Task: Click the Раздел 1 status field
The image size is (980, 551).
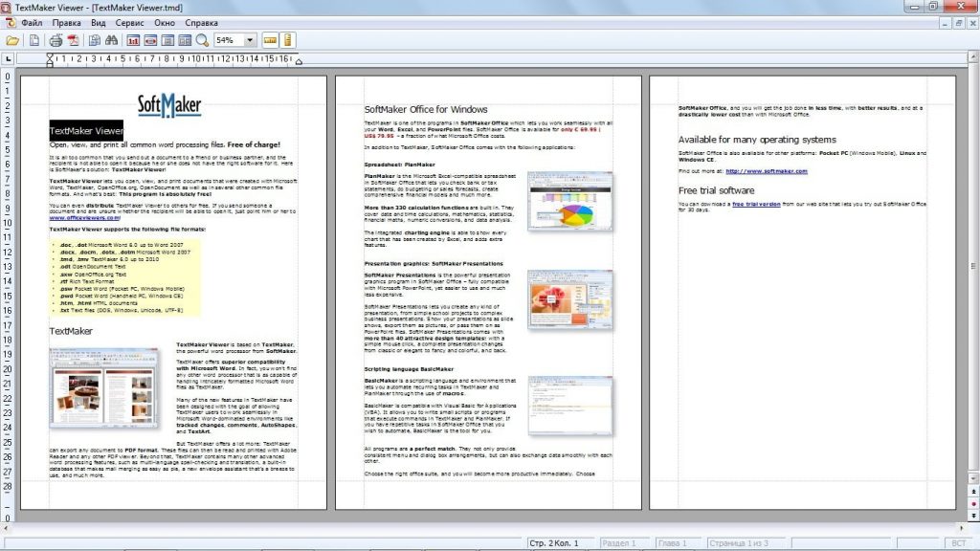Action: tap(625, 543)
